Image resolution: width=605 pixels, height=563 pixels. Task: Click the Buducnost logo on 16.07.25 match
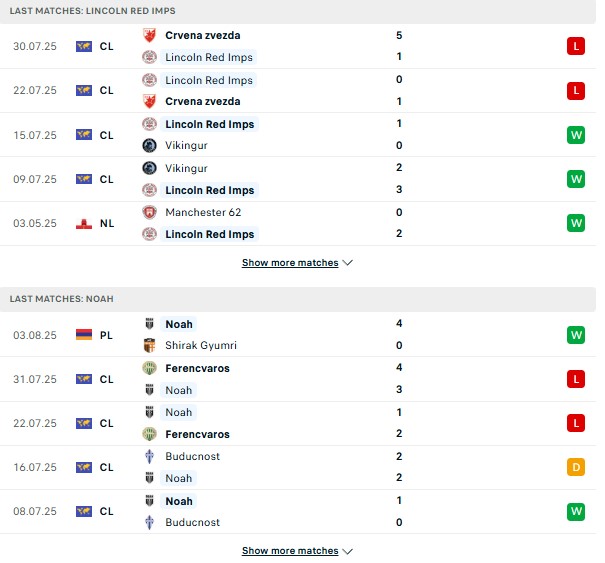(x=149, y=456)
